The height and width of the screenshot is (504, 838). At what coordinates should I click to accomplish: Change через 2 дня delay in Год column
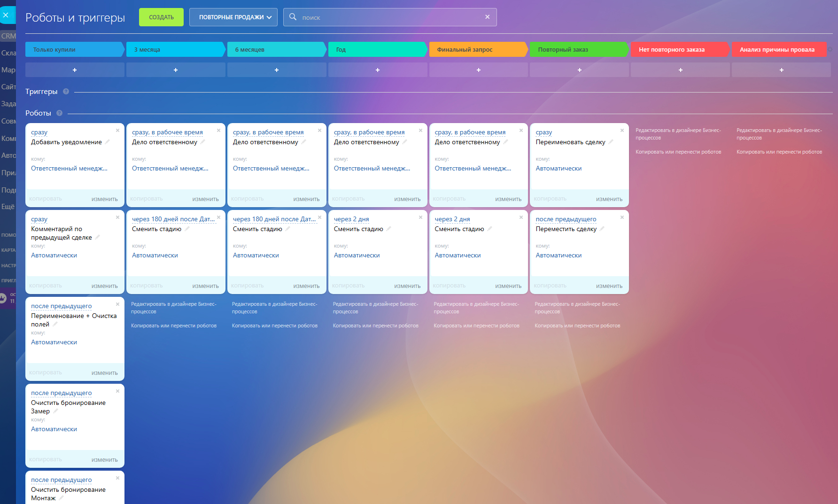coord(351,219)
